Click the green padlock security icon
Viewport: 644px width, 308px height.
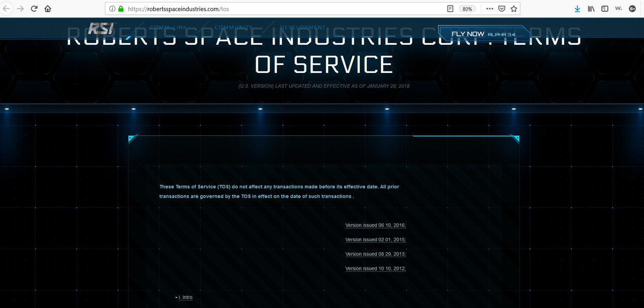tap(121, 9)
